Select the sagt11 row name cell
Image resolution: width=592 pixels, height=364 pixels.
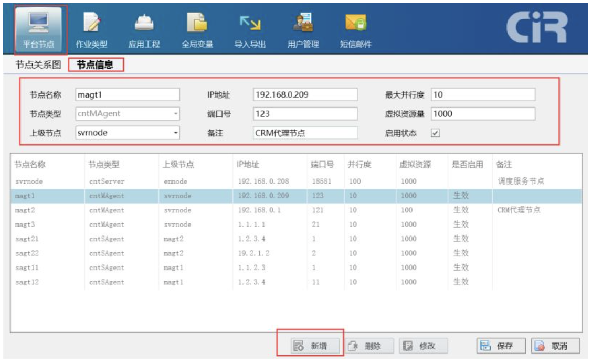click(27, 267)
